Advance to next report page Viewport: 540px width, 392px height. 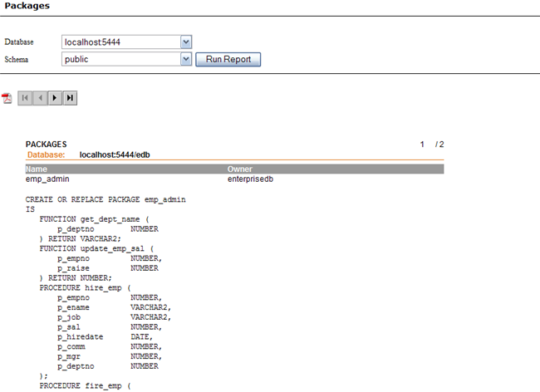pyautogui.click(x=55, y=98)
